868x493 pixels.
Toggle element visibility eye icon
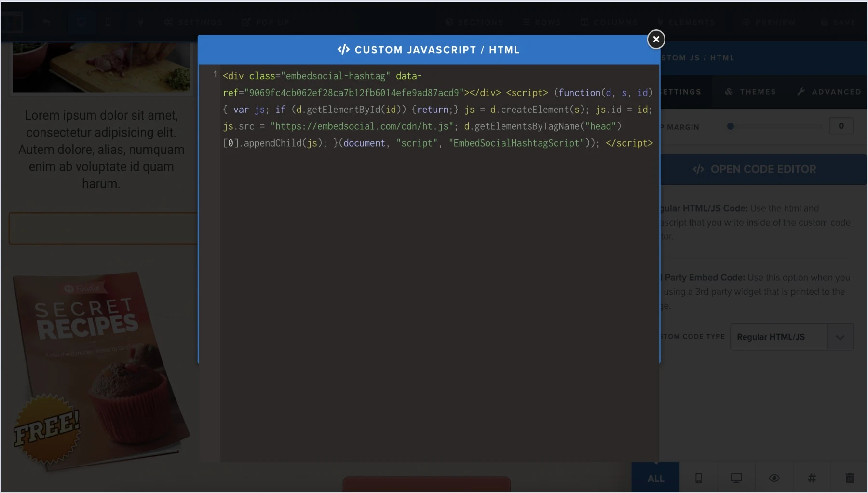tap(774, 478)
